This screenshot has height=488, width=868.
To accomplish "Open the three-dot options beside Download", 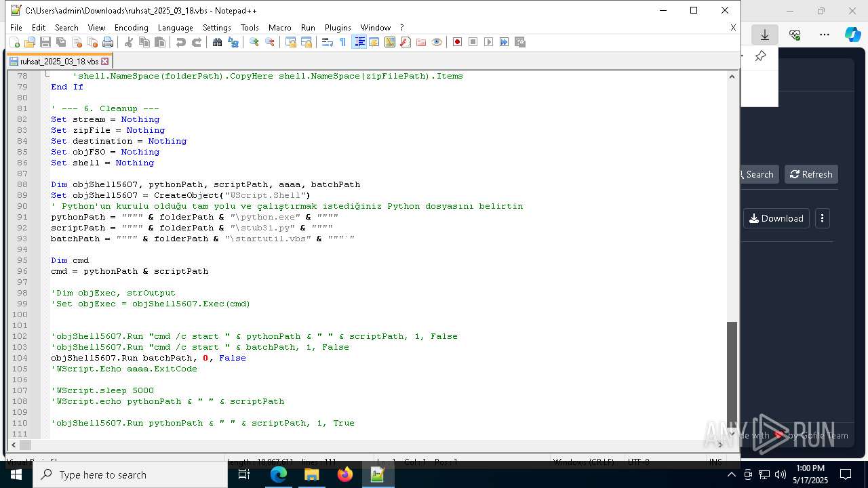I will tap(822, 218).
